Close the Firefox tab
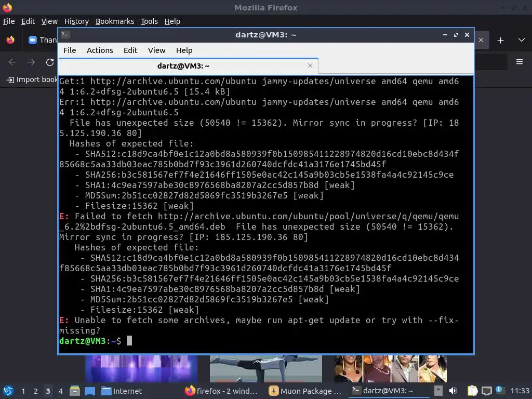Image resolution: width=532 pixels, height=399 pixels. [481, 40]
